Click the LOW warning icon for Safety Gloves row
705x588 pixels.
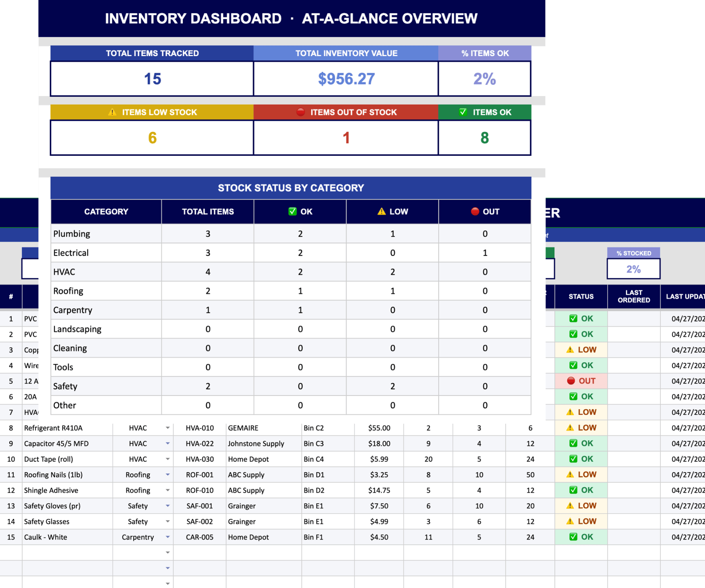click(x=570, y=505)
